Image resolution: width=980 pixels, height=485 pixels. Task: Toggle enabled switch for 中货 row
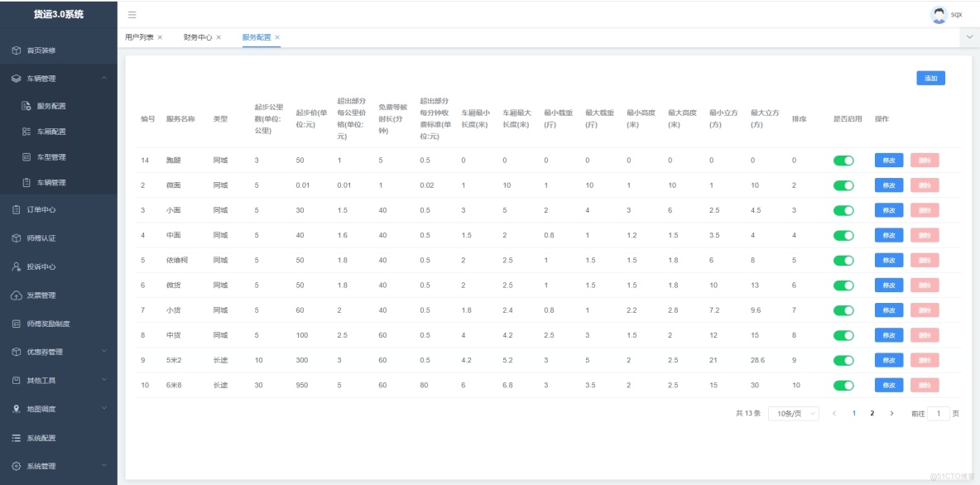coord(843,336)
